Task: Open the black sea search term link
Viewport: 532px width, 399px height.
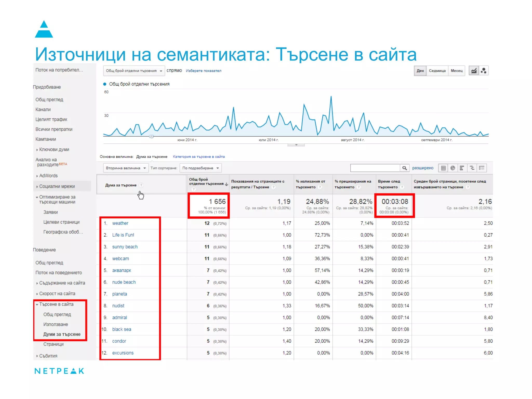Action: [122, 329]
